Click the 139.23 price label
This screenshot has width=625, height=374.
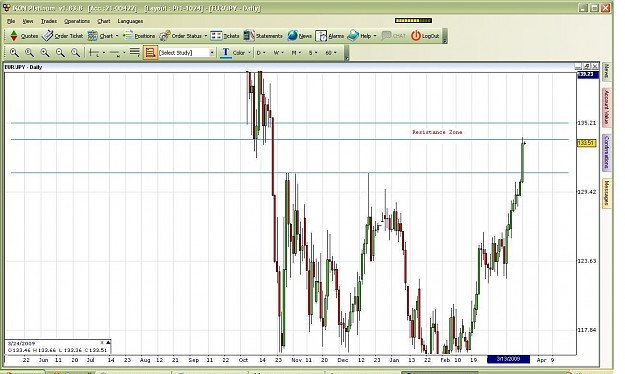588,75
